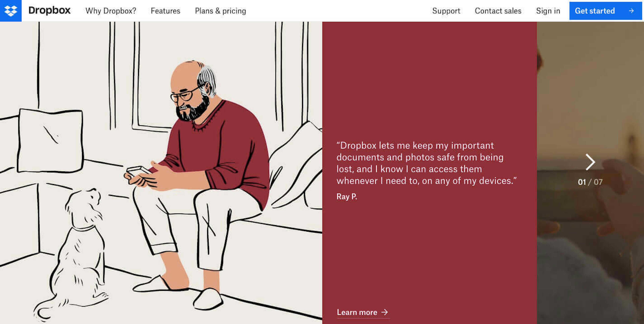Image resolution: width=644 pixels, height=324 pixels.
Task: Advance carousel with the right chevron
Action: tap(590, 162)
